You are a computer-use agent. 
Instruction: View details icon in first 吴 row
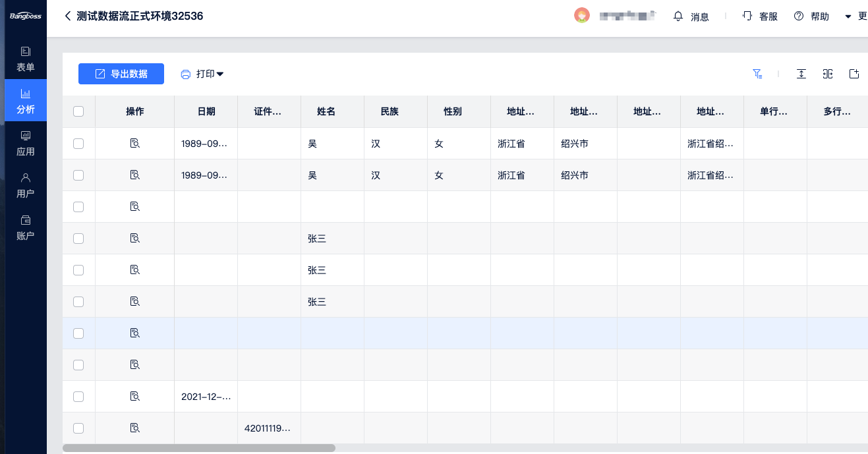pyautogui.click(x=135, y=143)
